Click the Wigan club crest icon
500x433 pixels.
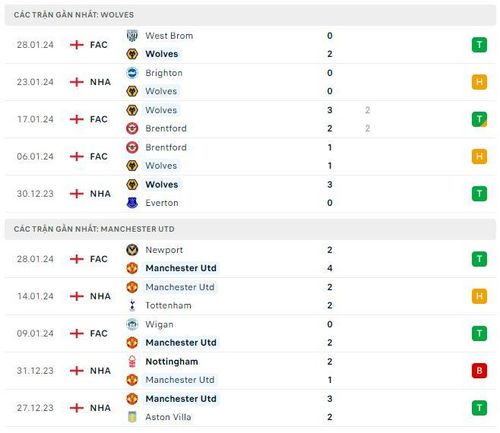[x=132, y=324]
